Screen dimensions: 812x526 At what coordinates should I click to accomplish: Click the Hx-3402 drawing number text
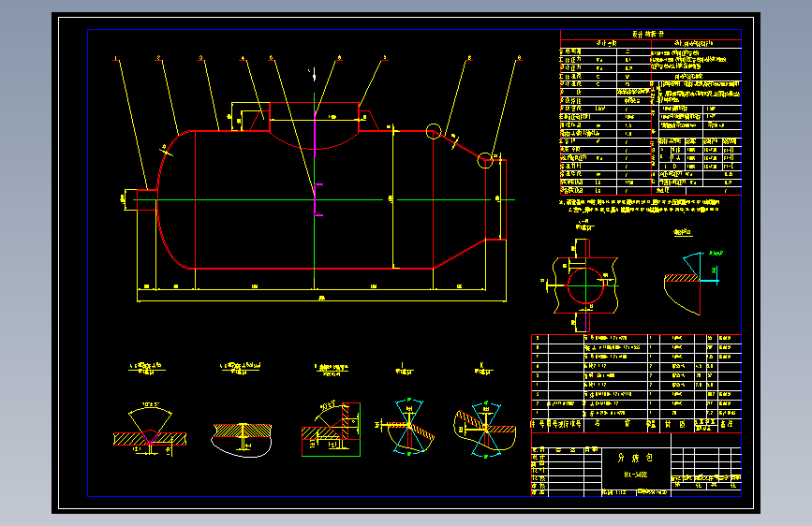coord(635,475)
